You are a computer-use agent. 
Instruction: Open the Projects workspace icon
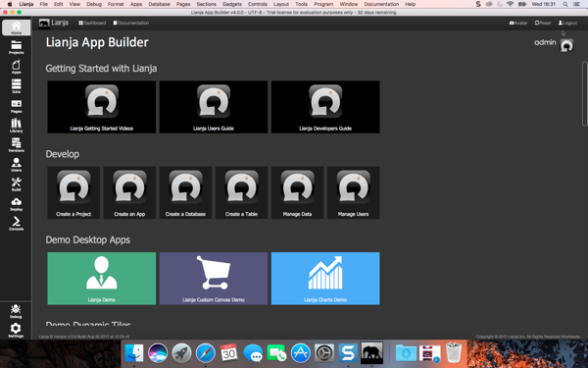coord(16,47)
